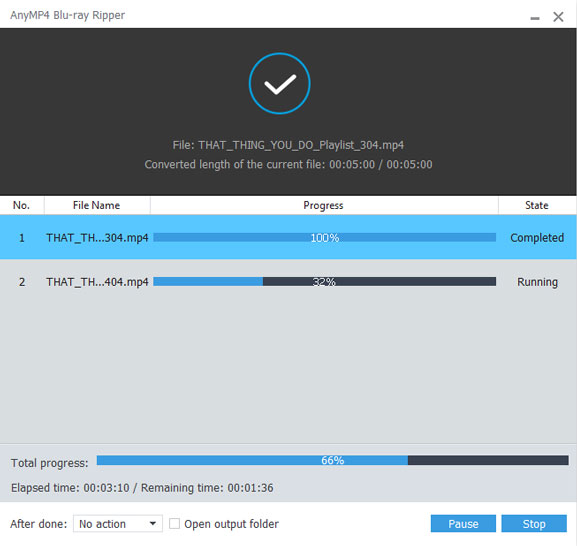Screen dimensions: 577x546
Task: Click the File: THAT_THING_YOU_DO_Playlist_304.mp4 label
Action: [288, 145]
